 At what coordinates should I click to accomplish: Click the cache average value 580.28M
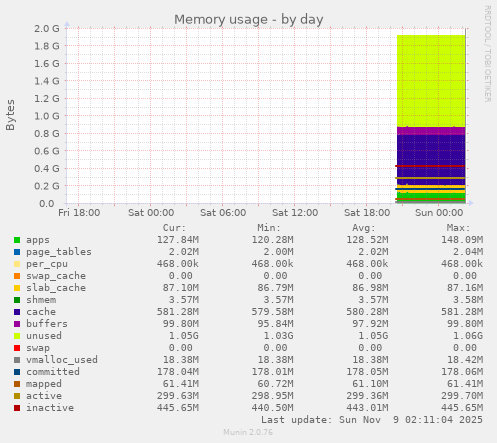pos(367,312)
